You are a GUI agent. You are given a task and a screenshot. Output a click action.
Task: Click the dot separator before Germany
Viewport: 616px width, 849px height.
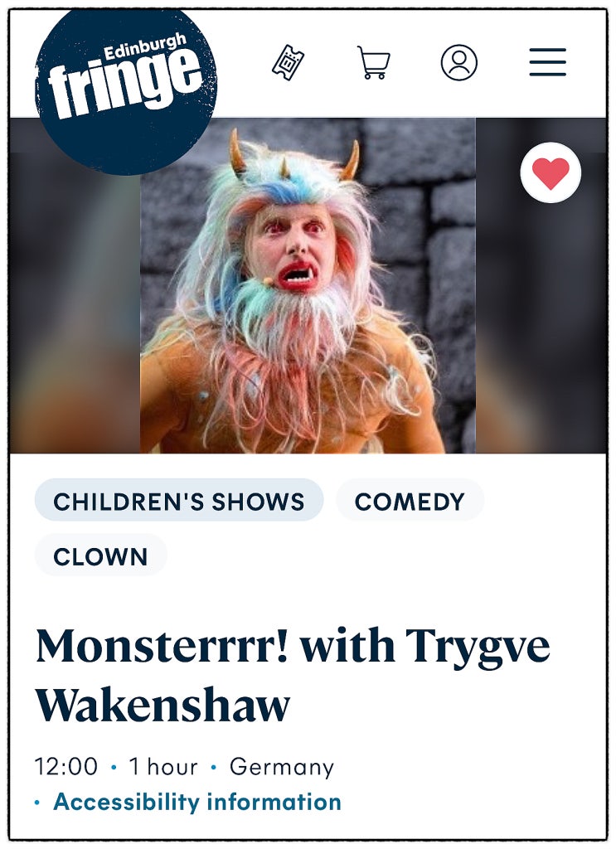pos(214,767)
